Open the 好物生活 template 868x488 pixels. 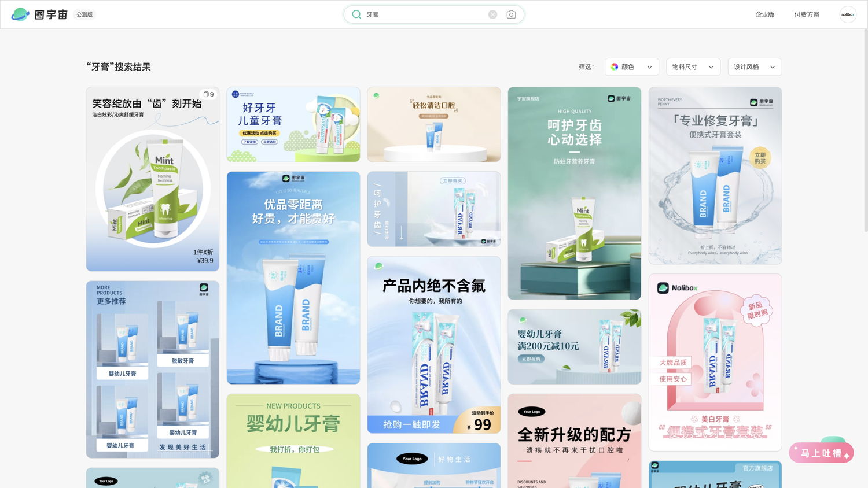(434, 465)
